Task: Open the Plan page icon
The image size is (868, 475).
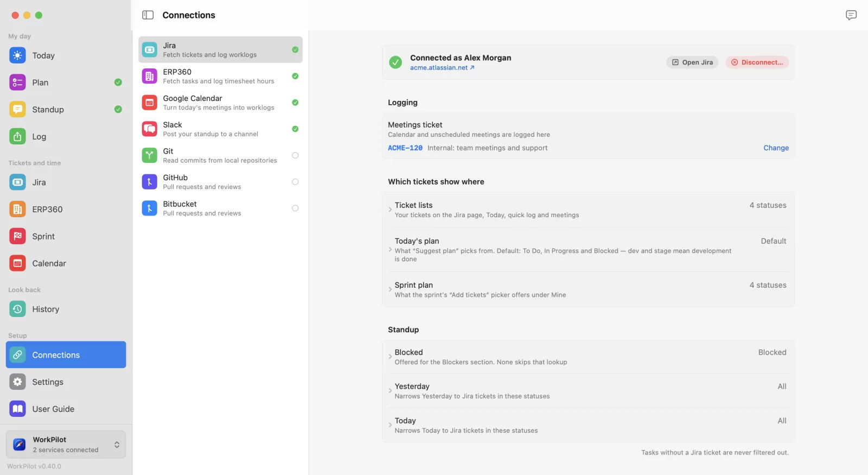Action: pyautogui.click(x=17, y=83)
